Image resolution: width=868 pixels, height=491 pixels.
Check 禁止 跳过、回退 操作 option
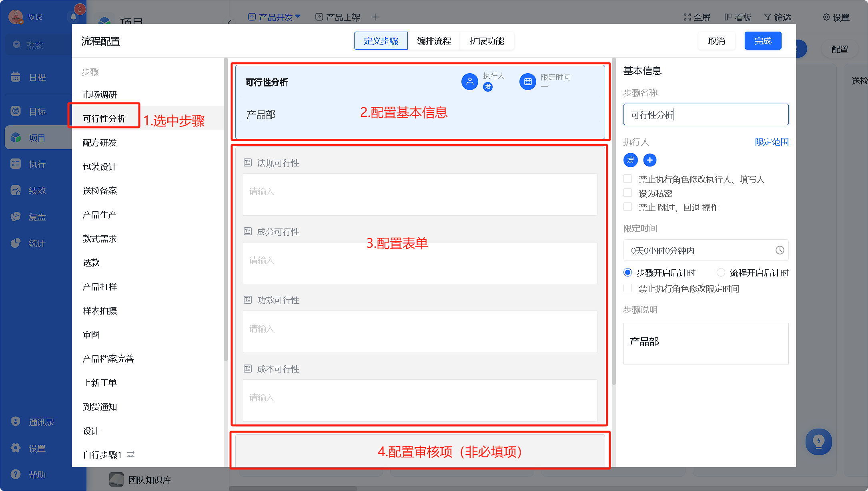628,207
